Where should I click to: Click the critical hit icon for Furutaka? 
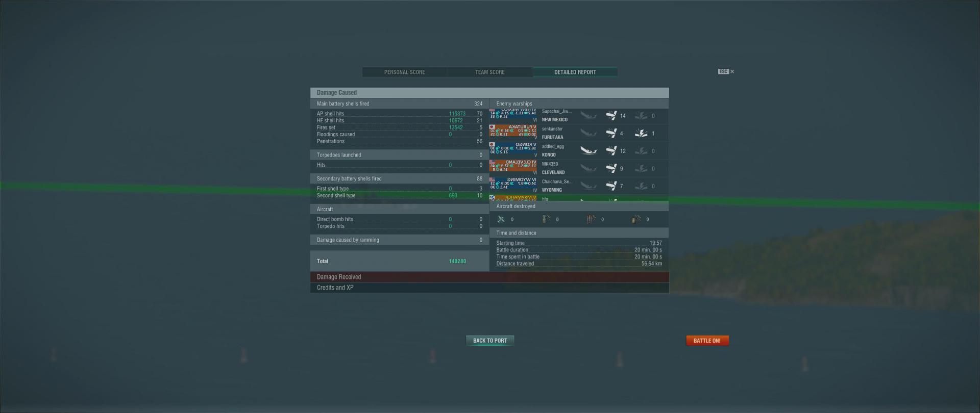pyautogui.click(x=641, y=134)
